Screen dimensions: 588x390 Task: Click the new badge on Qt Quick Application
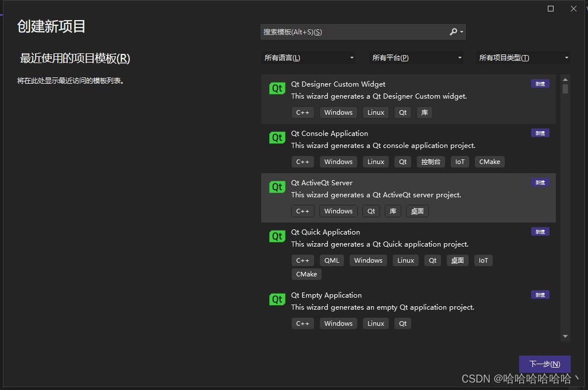pos(540,232)
